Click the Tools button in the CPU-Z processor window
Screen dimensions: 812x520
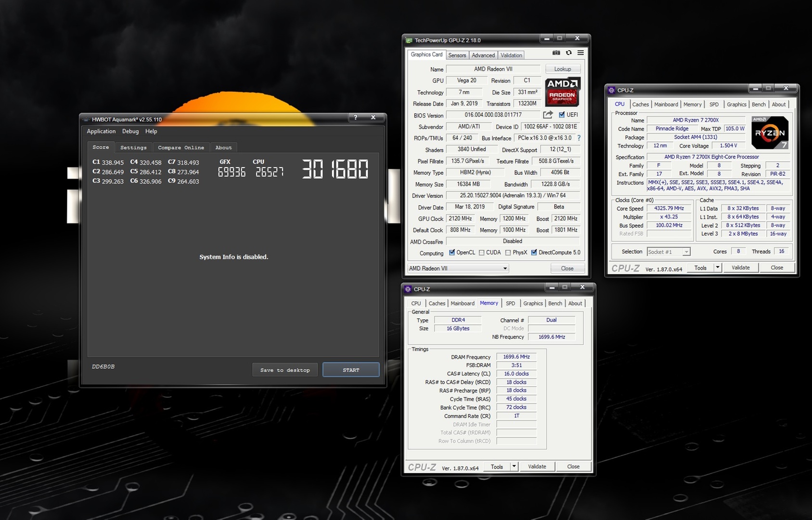pos(700,268)
